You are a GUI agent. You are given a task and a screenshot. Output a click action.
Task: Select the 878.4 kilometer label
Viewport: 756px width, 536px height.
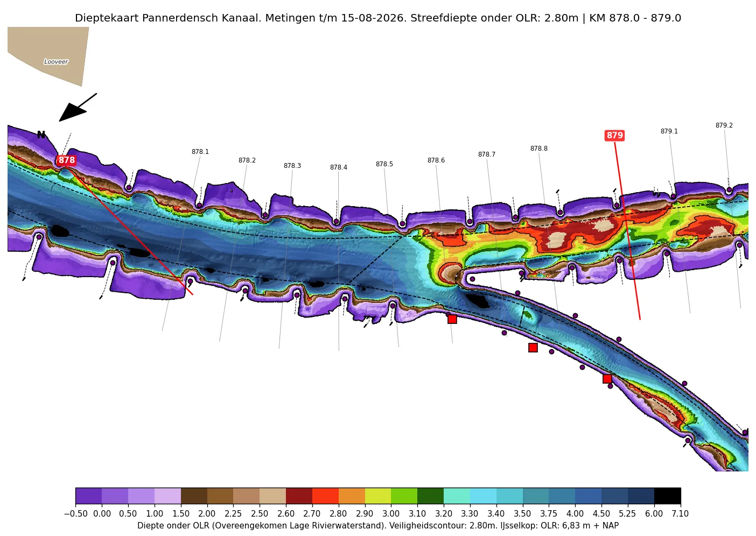coord(339,167)
